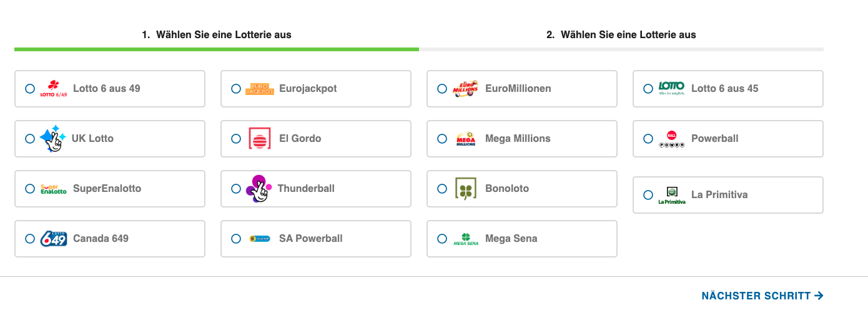Image resolution: width=868 pixels, height=315 pixels.
Task: Click the Mega Sena green logo
Action: click(465, 239)
